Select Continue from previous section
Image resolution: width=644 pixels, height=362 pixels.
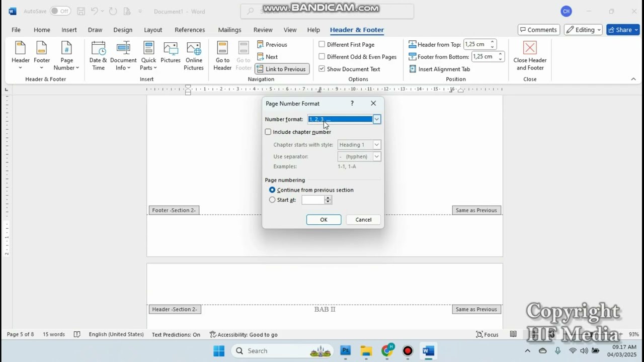272,190
